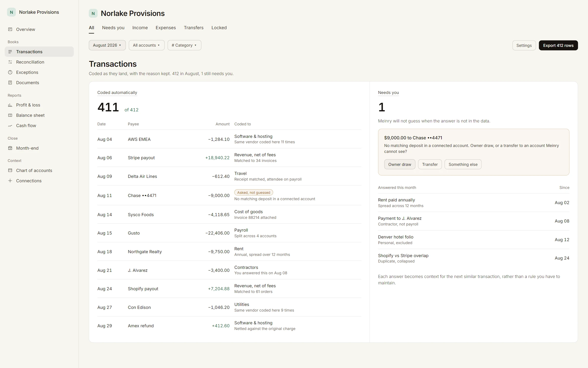Open the Shopify vs Stripe overlap answer
Screen dimensions: 588x368
click(474, 258)
